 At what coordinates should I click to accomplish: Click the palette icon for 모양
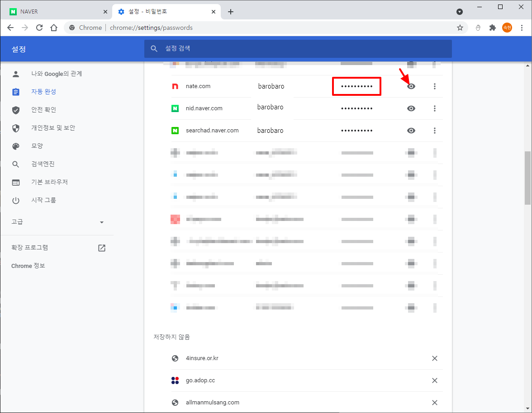pyautogui.click(x=15, y=146)
